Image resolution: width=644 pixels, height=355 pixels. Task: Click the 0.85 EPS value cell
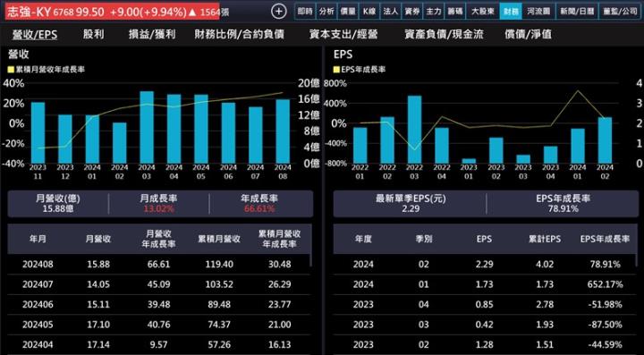click(485, 305)
